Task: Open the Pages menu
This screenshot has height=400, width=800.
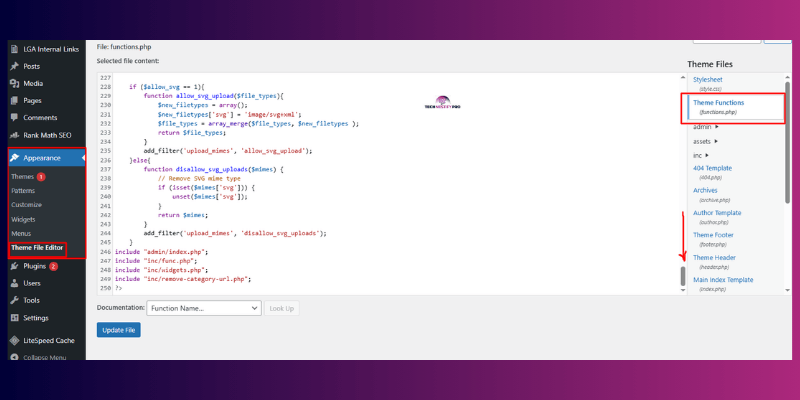Action: [32, 101]
